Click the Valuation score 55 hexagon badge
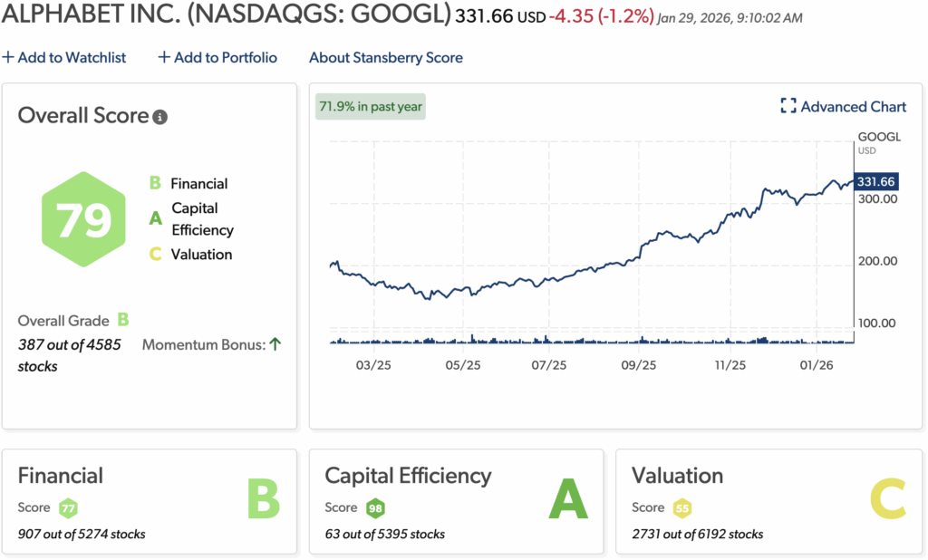Viewport: 928px width, 560px height. pos(681,507)
